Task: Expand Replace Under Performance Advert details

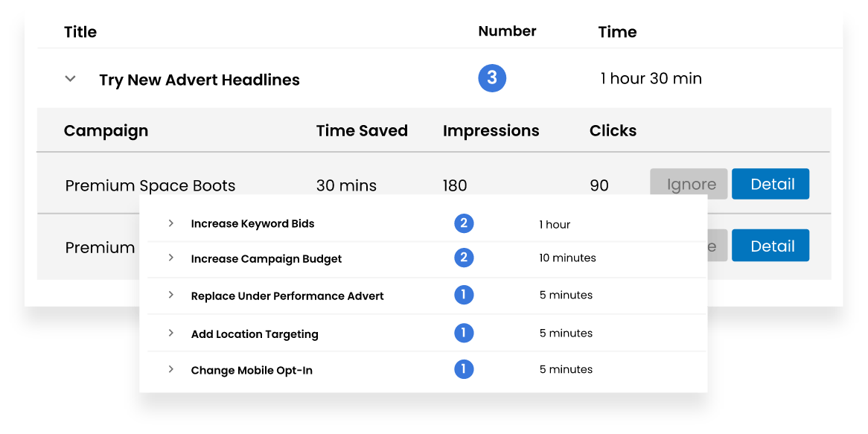Action: click(170, 296)
